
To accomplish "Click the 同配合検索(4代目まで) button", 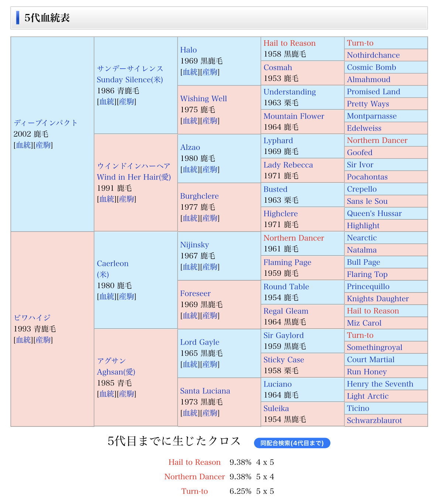I will [x=292, y=443].
